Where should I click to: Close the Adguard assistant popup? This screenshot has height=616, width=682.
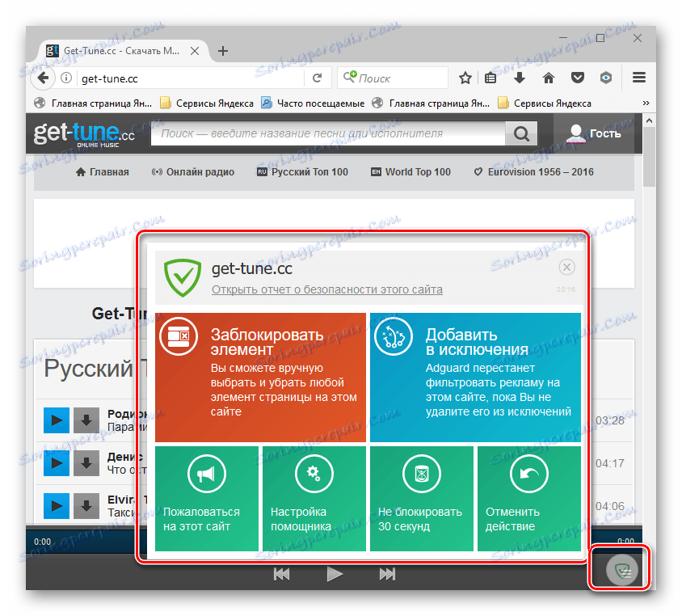[x=566, y=267]
